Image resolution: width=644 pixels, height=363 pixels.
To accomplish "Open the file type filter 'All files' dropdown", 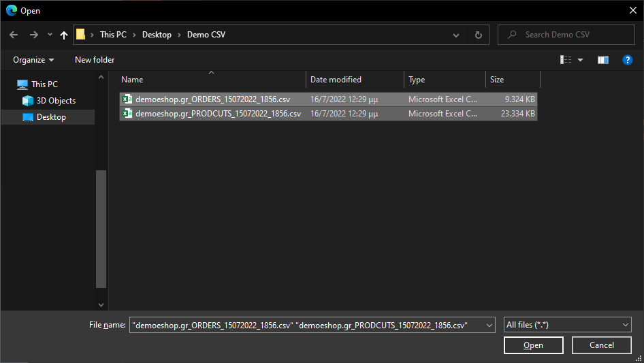I will [568, 326].
